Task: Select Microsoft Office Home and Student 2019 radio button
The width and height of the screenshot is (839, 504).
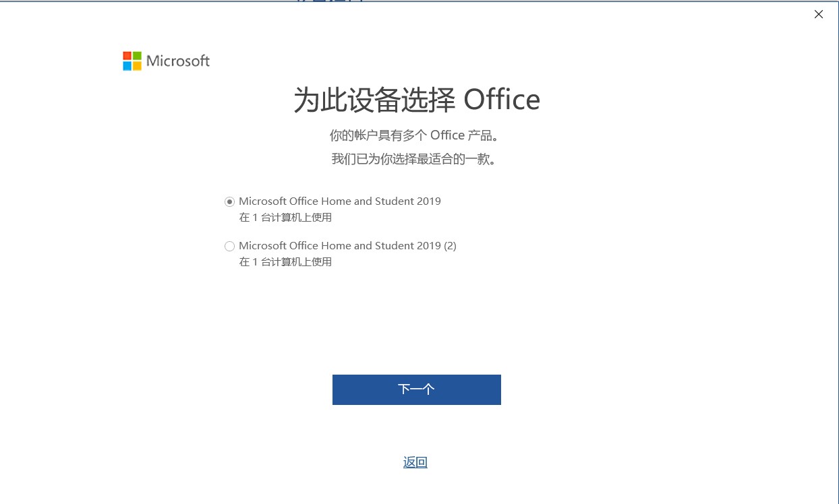Action: click(230, 201)
